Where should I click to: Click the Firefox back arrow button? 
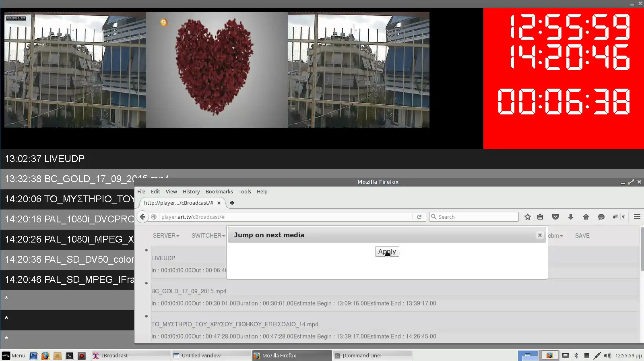(142, 217)
